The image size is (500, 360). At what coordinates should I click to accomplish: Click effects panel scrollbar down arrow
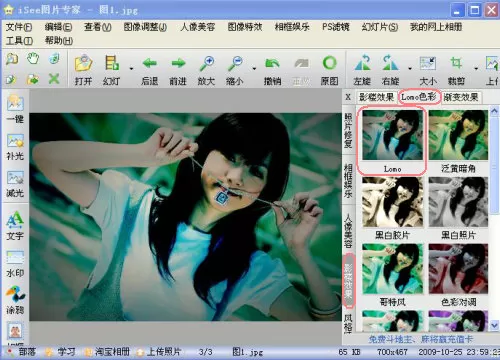point(494,325)
